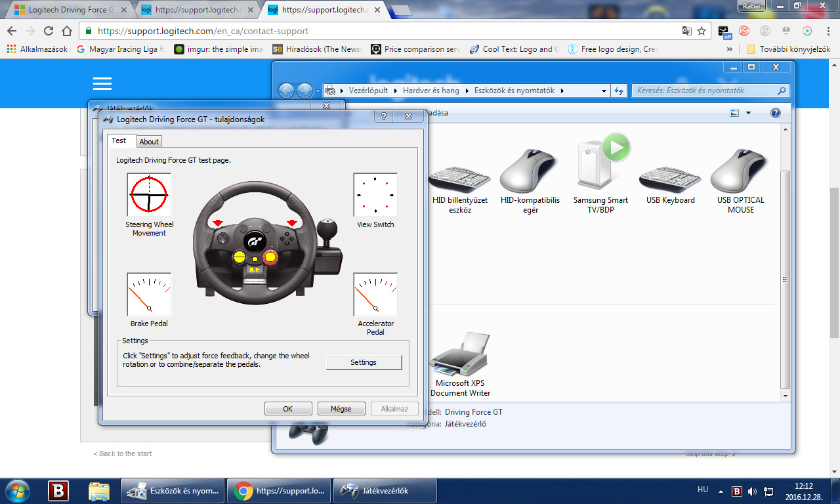Click the Brake Pedal gauge

point(149,294)
